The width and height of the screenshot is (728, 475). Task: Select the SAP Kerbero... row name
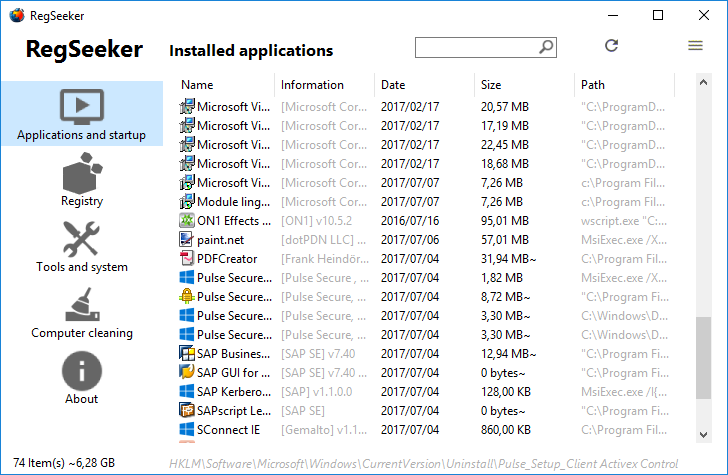tap(234, 392)
